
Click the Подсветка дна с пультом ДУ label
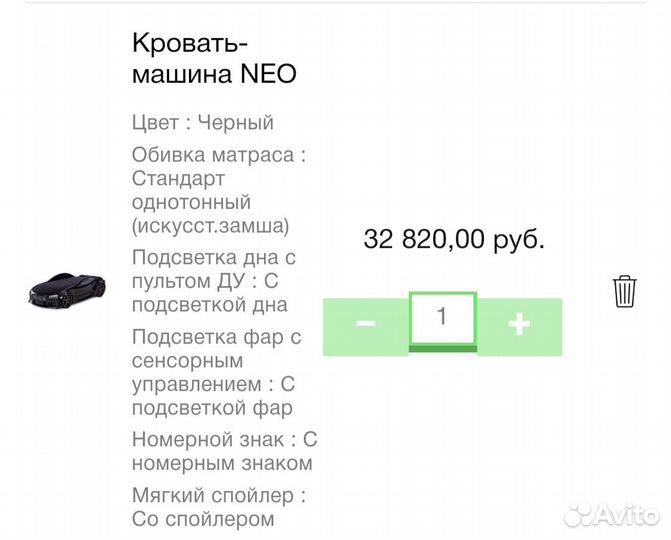click(x=213, y=269)
